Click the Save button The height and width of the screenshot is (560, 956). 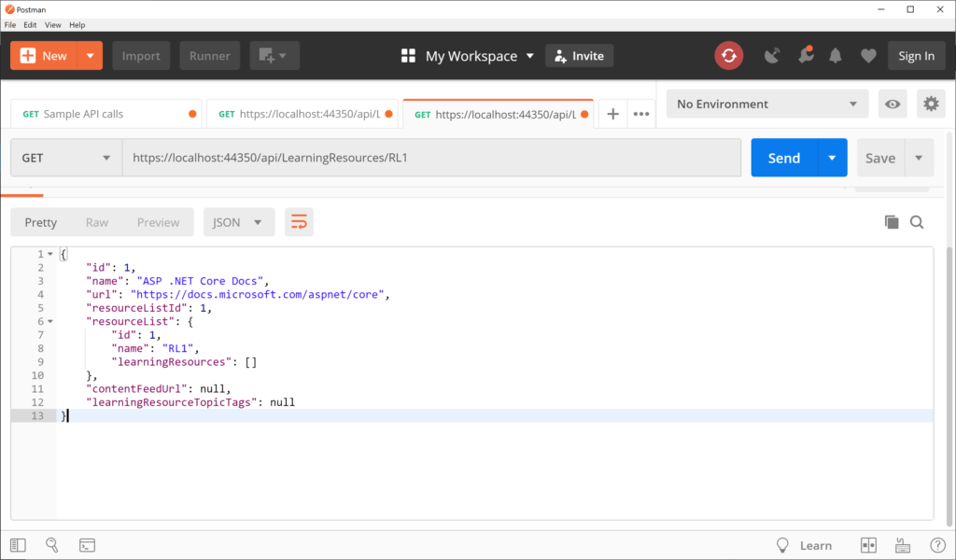pyautogui.click(x=880, y=158)
